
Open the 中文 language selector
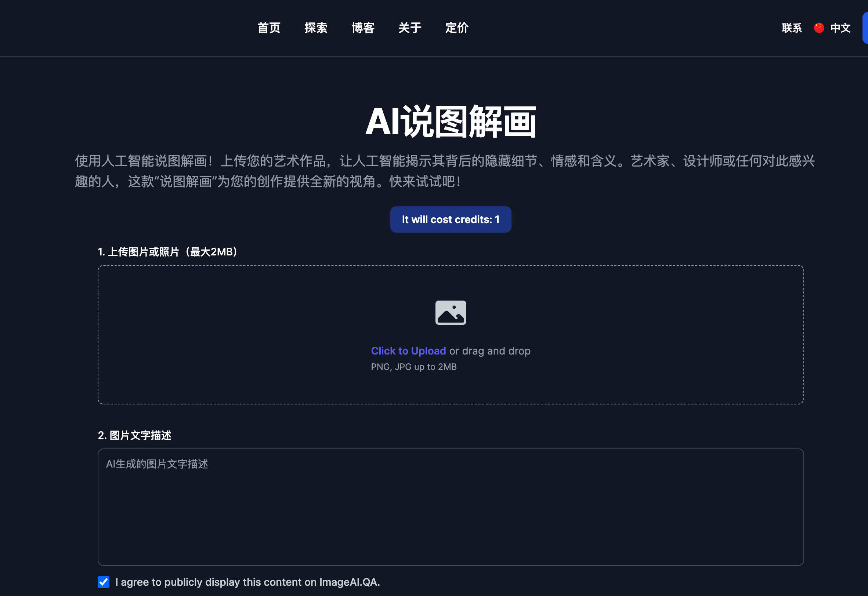tap(840, 28)
